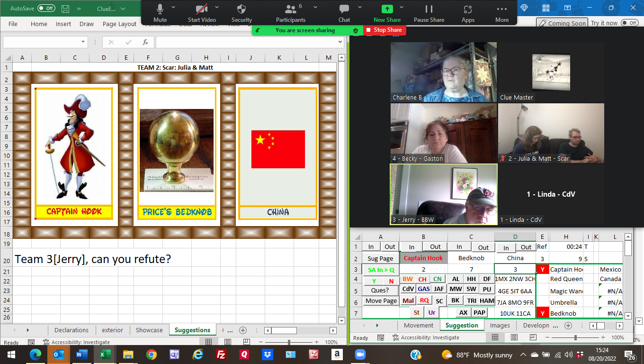This screenshot has height=364, width=644.
Task: Open Microsoft Edge from the taskbar
Action: tap(35, 354)
